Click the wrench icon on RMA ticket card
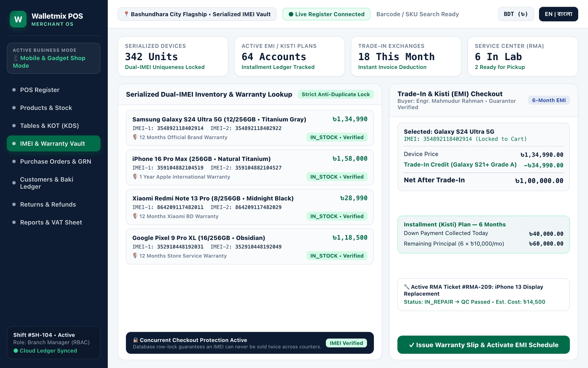This screenshot has width=588, height=368. click(x=406, y=287)
